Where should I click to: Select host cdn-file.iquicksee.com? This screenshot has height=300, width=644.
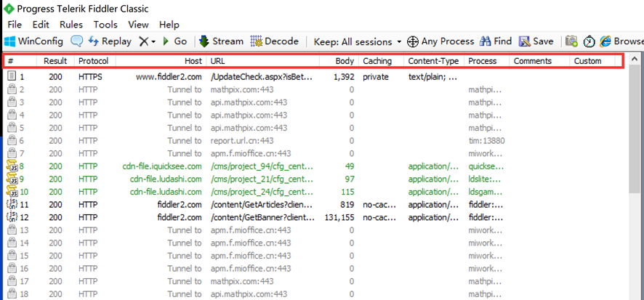[x=162, y=166]
